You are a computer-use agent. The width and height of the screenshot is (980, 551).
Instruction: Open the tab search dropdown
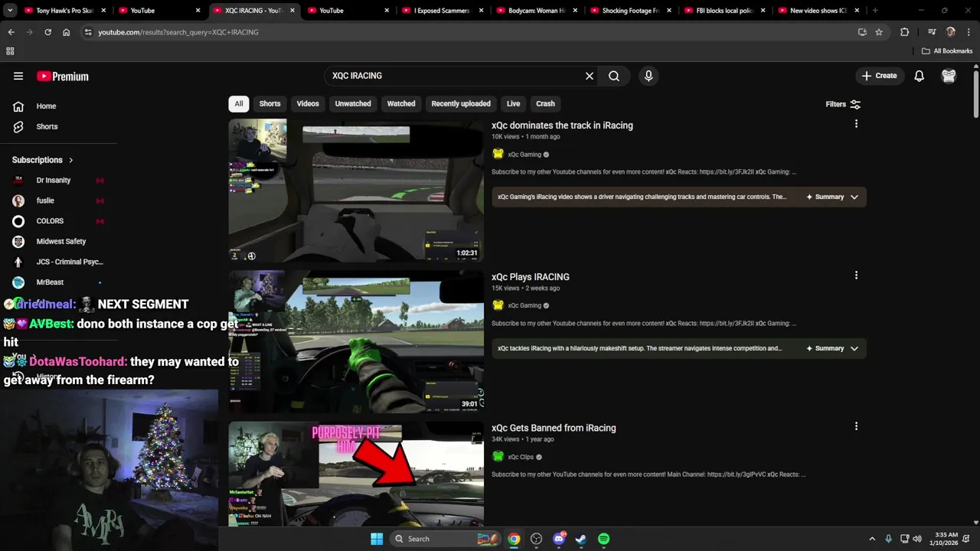click(10, 11)
